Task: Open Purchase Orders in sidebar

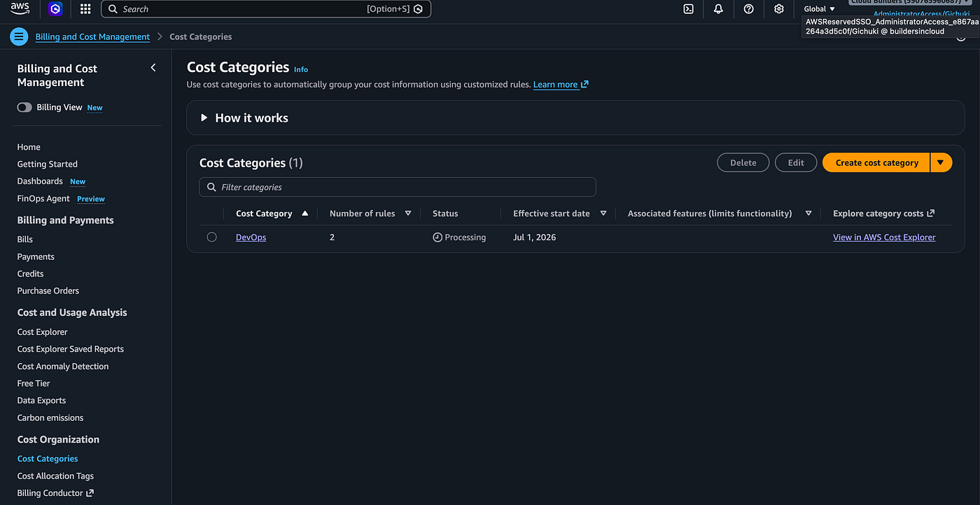Action: (x=48, y=291)
